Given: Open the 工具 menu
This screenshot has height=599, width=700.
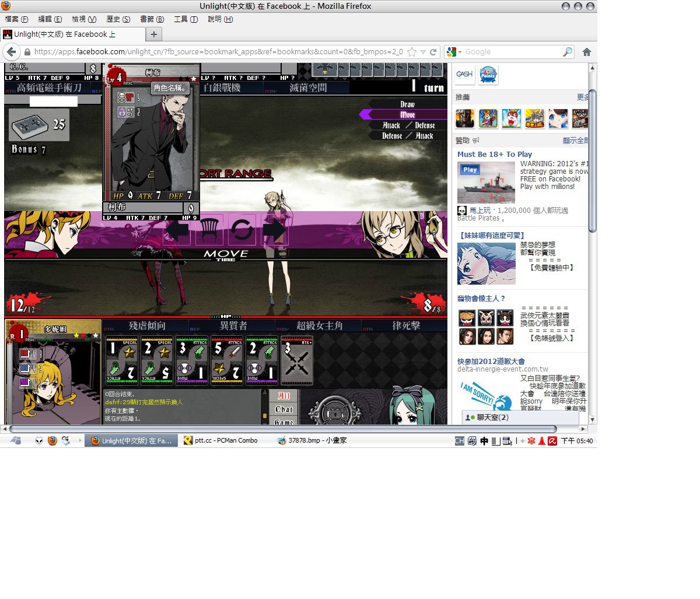Looking at the screenshot, I should (185, 19).
